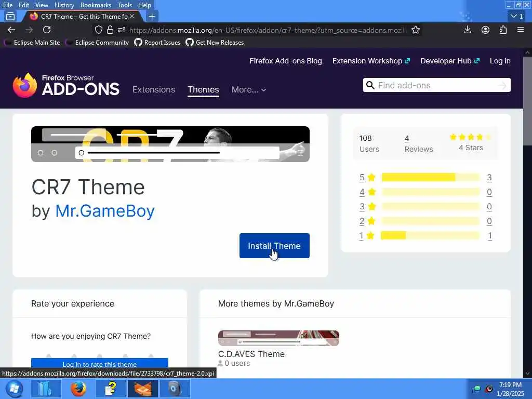Open the Firefox application menu

click(521, 30)
